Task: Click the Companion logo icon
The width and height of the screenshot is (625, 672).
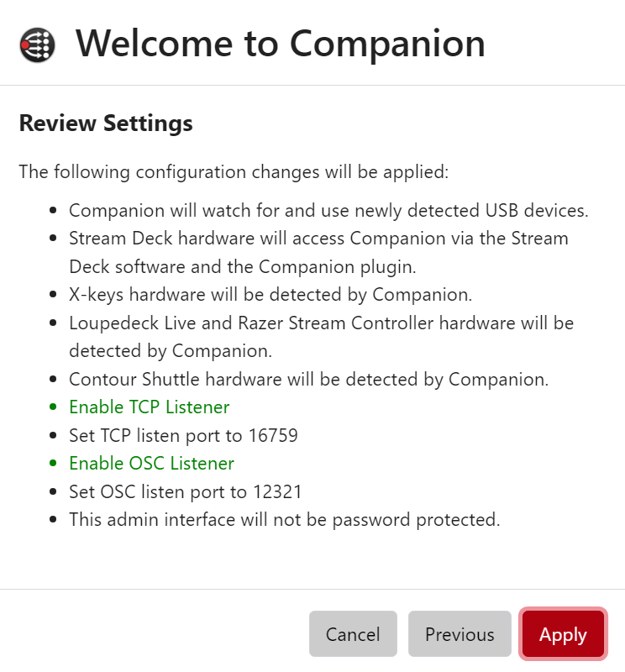Action: point(37,45)
